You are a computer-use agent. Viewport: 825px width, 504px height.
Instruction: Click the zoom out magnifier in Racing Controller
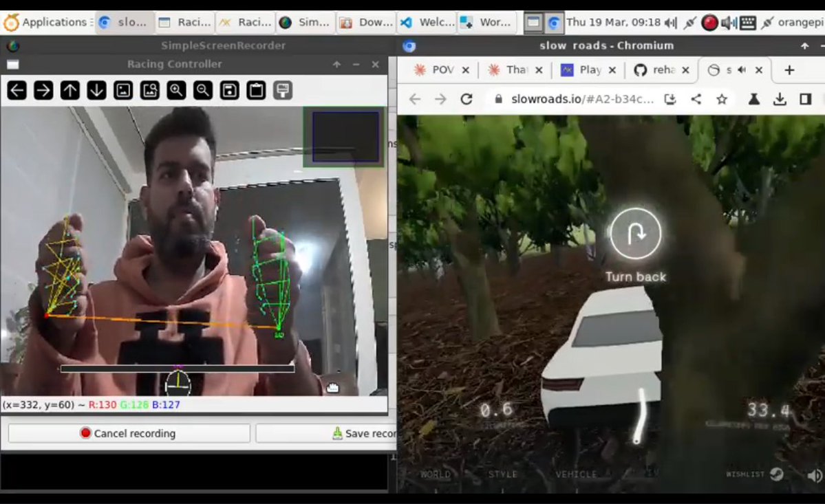(x=204, y=90)
